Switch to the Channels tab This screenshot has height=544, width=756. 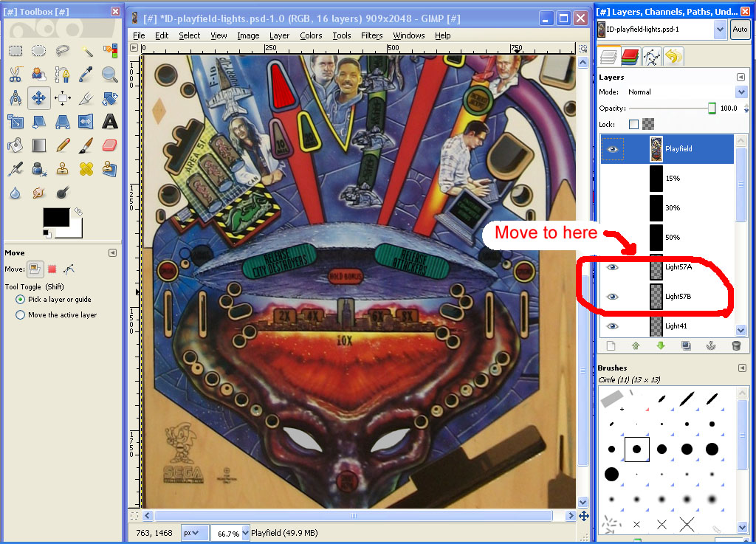pyautogui.click(x=630, y=56)
